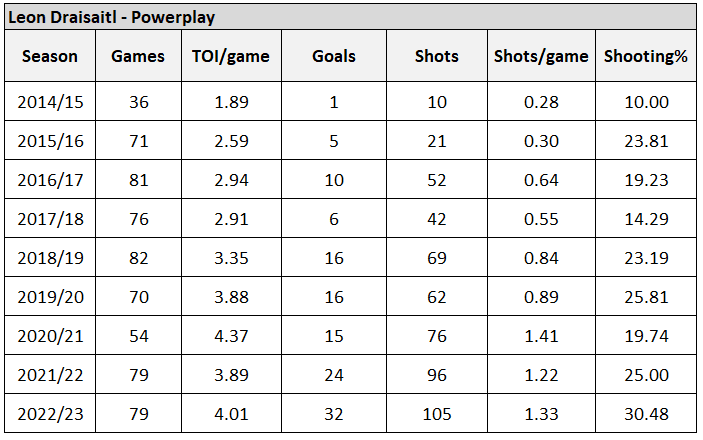Select the 2015/16 season row label
The image size is (703, 440).
[49, 141]
